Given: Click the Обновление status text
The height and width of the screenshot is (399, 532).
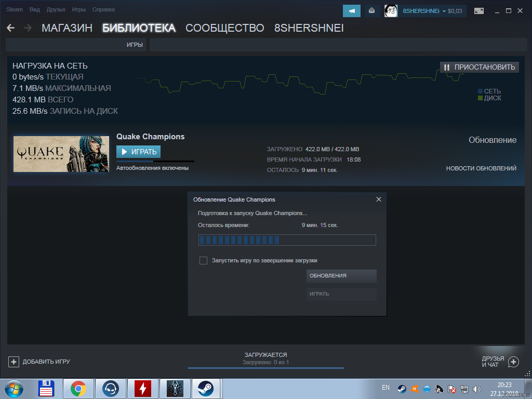Looking at the screenshot, I should pos(493,140).
